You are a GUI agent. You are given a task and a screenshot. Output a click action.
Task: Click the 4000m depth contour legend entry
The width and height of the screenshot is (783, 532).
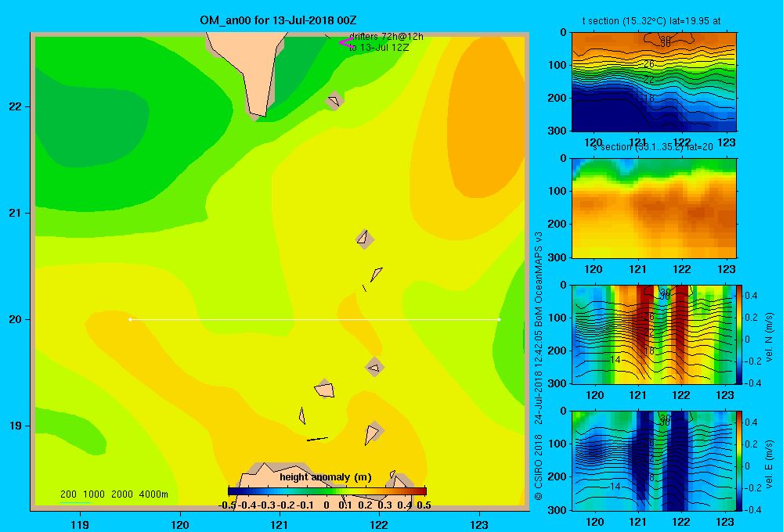coord(153,494)
